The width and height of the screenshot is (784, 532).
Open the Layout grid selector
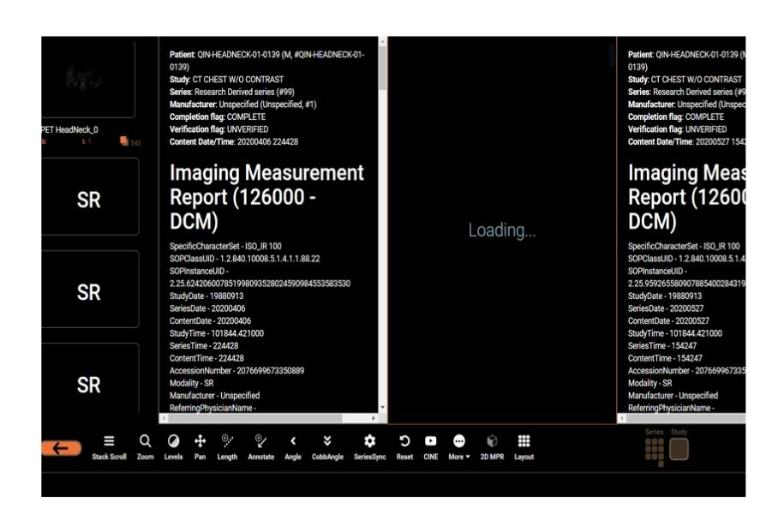pos(524,446)
